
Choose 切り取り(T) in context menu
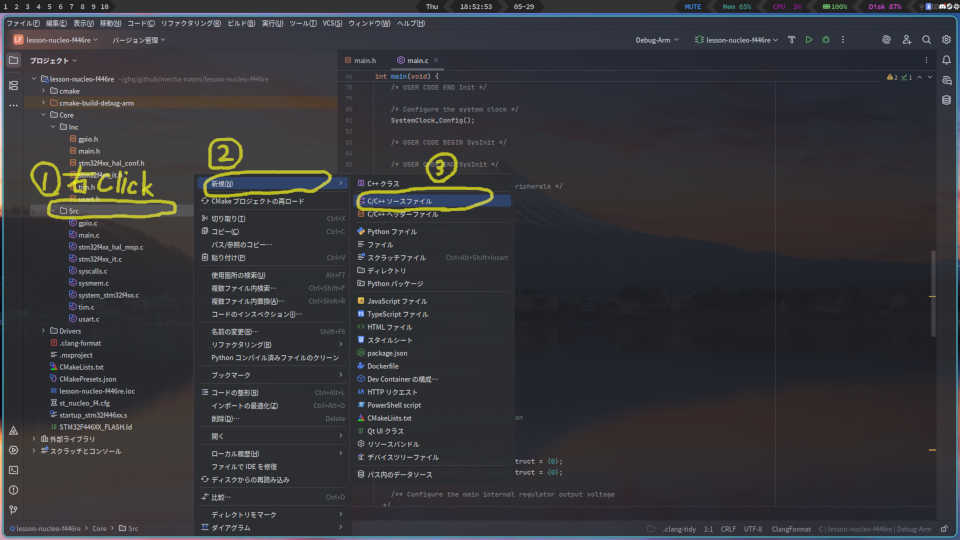[x=272, y=219]
